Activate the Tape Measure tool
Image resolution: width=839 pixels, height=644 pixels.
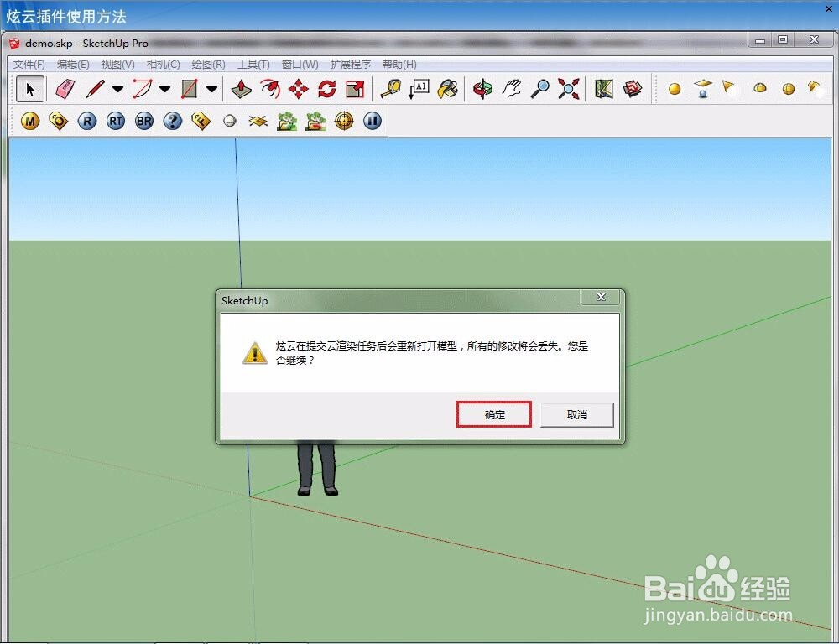pos(391,90)
